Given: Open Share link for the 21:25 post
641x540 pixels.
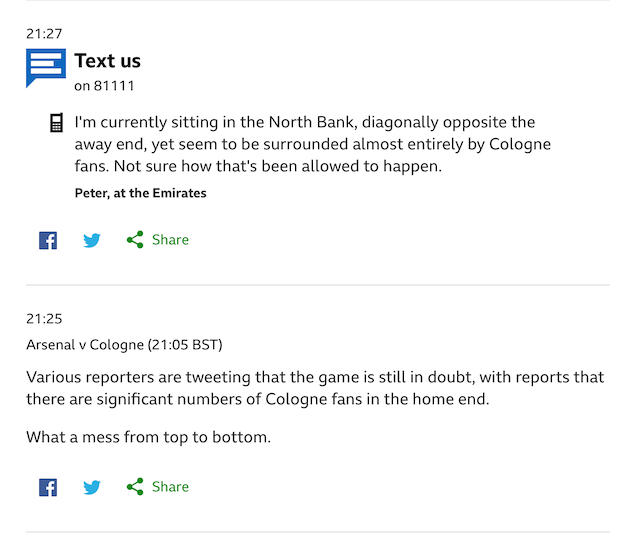Looking at the screenshot, I should pyautogui.click(x=170, y=486).
